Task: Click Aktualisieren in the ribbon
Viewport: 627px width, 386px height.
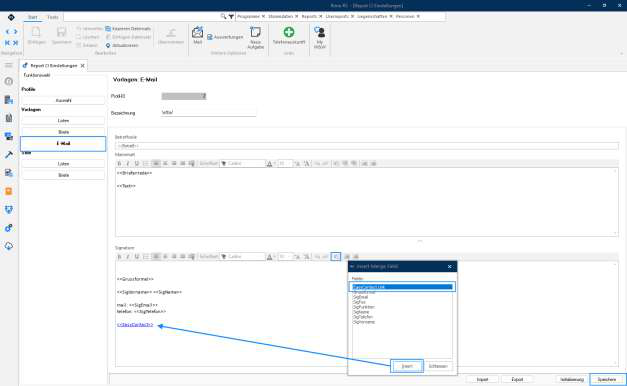Action: tap(122, 46)
